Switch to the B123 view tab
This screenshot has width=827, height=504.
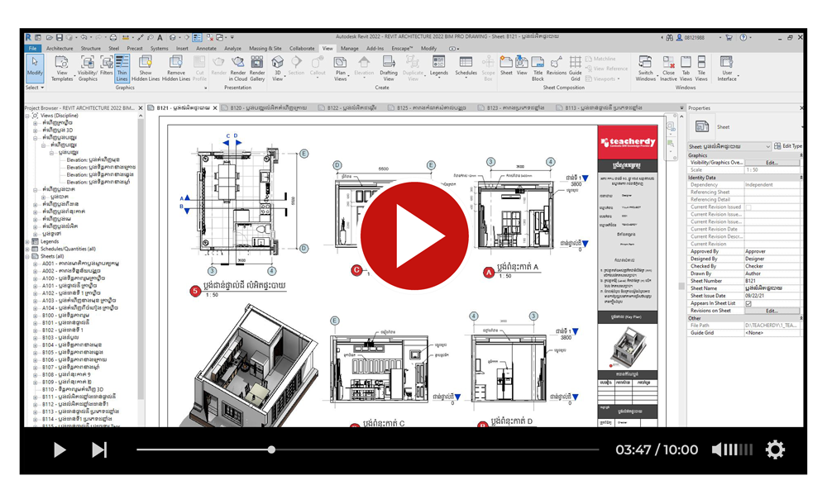click(x=511, y=107)
